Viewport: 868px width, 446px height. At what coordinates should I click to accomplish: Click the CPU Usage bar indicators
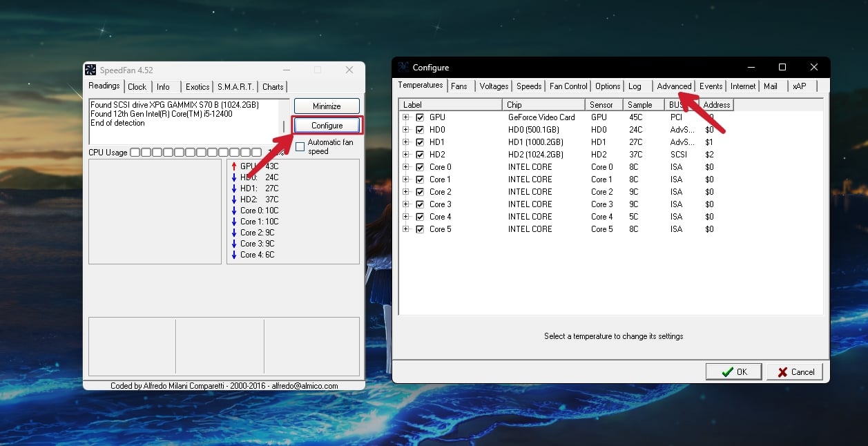click(x=195, y=153)
